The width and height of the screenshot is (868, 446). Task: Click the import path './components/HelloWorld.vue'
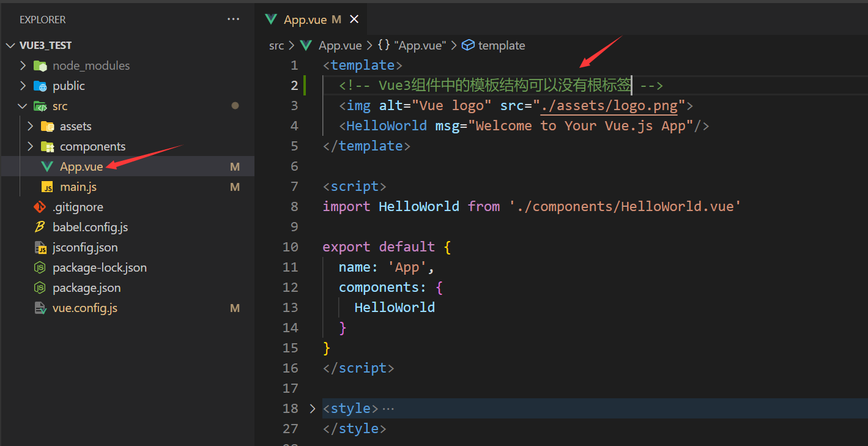tap(625, 206)
